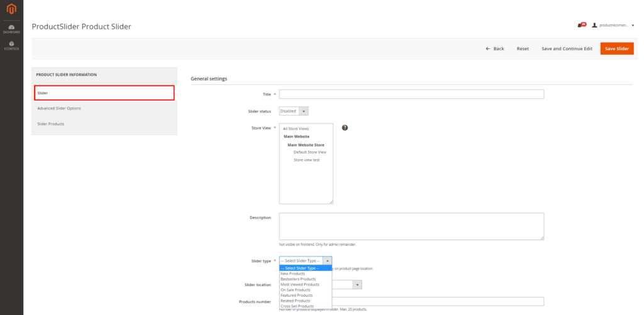Click the user account avatar icon

click(594, 25)
